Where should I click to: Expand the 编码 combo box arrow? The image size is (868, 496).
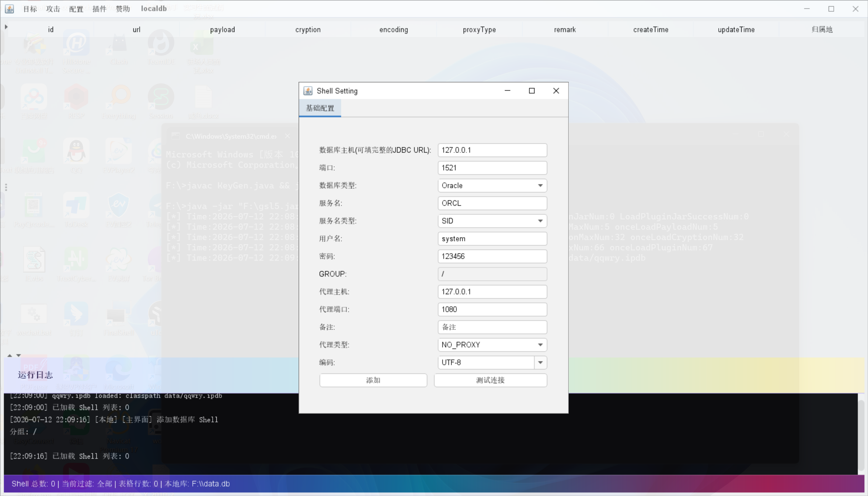pyautogui.click(x=540, y=363)
